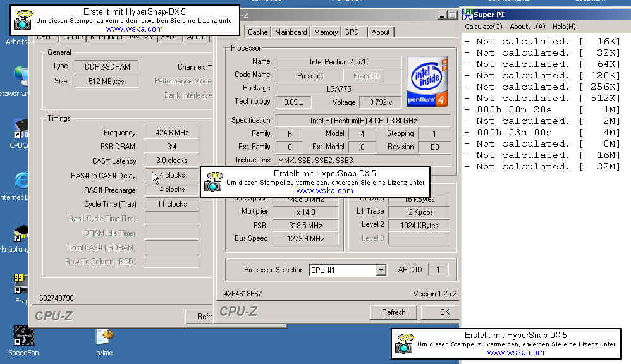Switch to the Memory tab in front CPU-Z
Screen dimensions: 631x364
pyautogui.click(x=326, y=32)
